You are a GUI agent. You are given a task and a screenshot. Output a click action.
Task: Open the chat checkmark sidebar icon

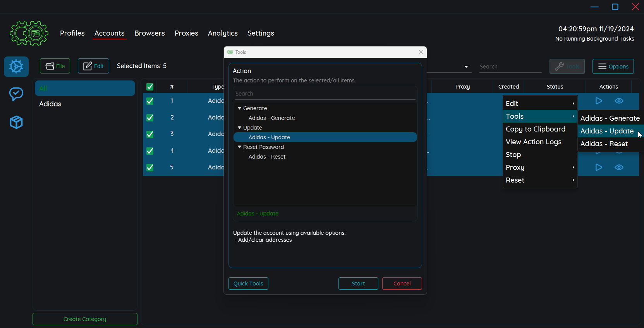tap(16, 94)
